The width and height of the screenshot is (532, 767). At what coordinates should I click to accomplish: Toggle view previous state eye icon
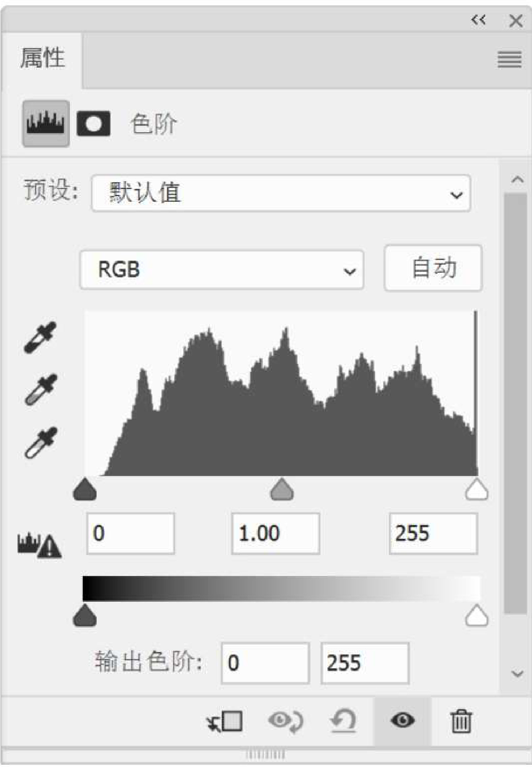286,721
